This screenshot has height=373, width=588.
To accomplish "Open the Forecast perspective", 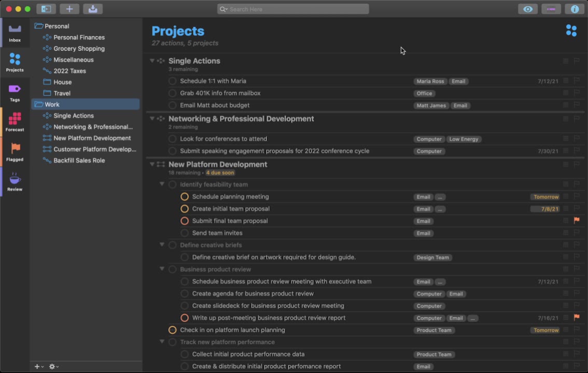I will pos(15,122).
